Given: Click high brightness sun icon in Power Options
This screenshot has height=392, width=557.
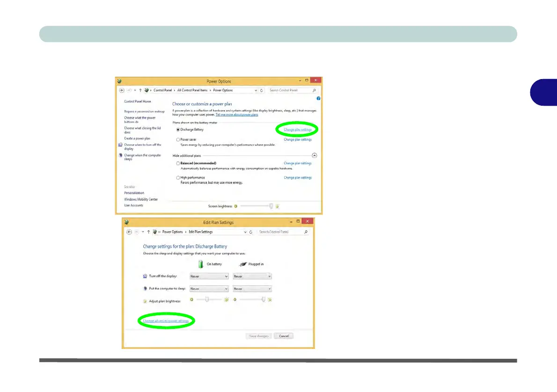Looking at the screenshot, I should coord(278,206).
